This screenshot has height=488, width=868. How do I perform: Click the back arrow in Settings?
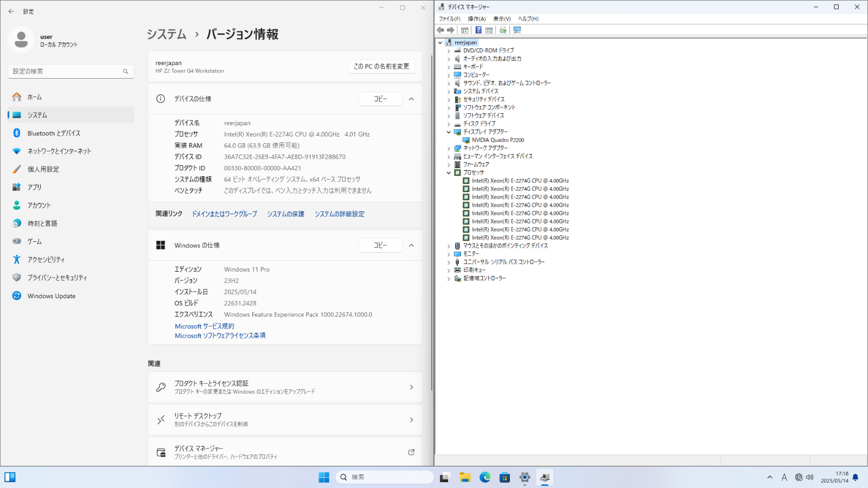pos(11,11)
